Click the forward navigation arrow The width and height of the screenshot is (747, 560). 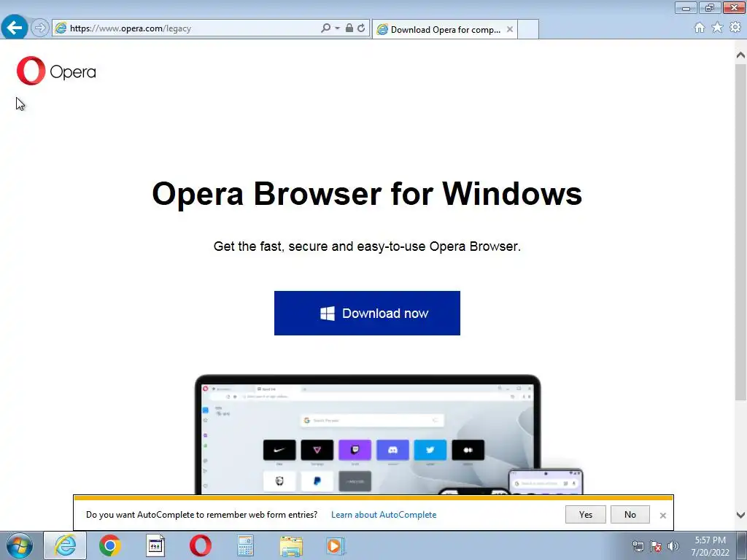click(x=40, y=28)
